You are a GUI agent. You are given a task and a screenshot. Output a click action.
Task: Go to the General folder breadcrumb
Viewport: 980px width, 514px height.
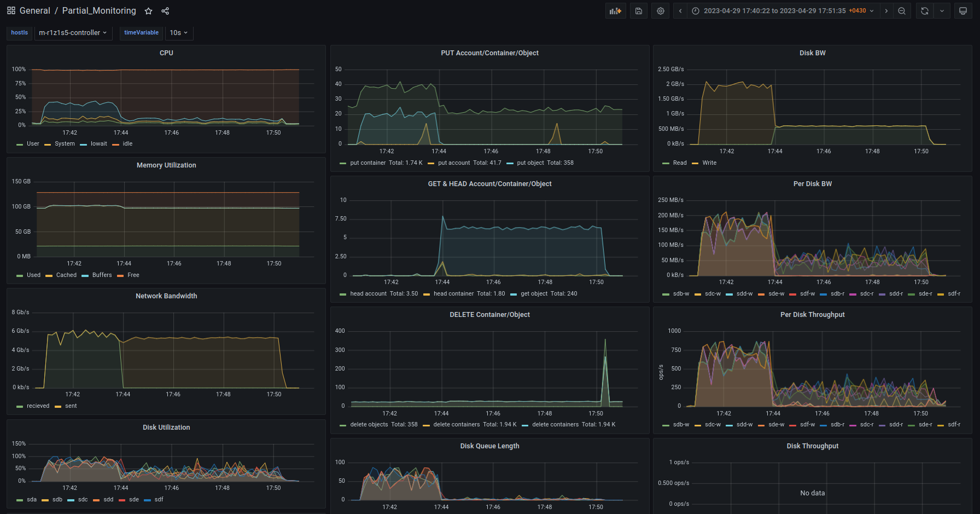(x=34, y=11)
